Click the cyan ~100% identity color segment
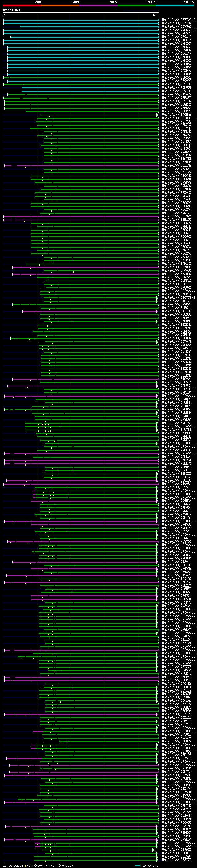Screen dimensions: 197x868 click(175, 6)
